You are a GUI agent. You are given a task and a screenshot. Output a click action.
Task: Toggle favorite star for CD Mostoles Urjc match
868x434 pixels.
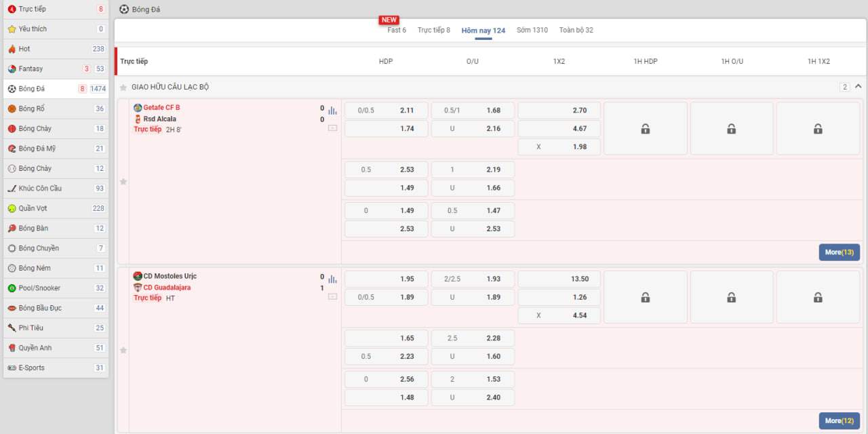coord(123,351)
